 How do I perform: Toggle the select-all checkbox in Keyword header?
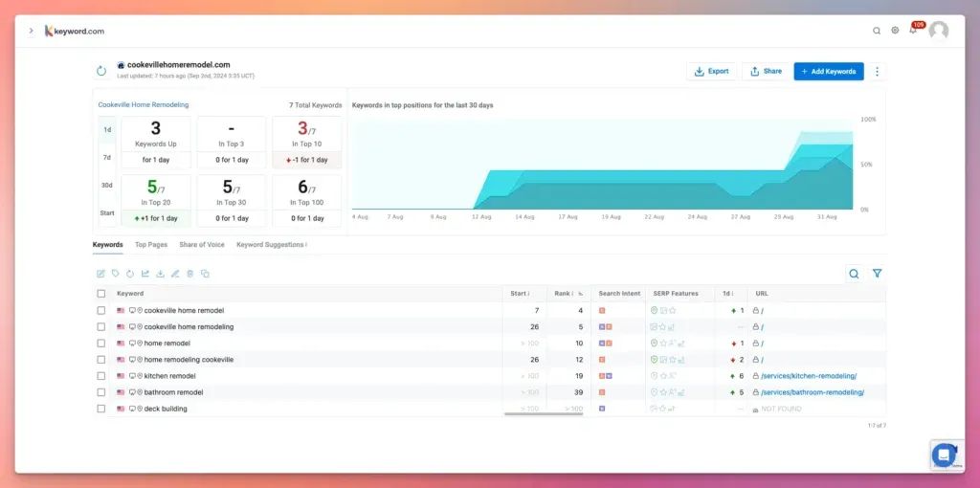click(x=101, y=294)
